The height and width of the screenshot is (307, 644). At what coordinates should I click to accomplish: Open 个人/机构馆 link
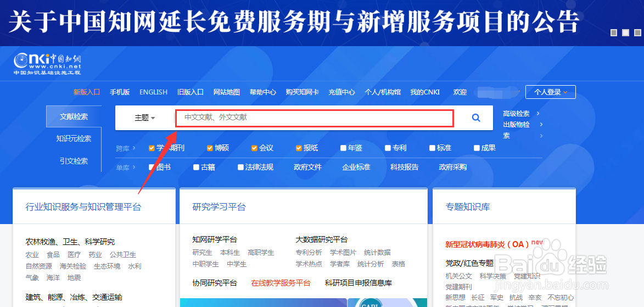[383, 92]
